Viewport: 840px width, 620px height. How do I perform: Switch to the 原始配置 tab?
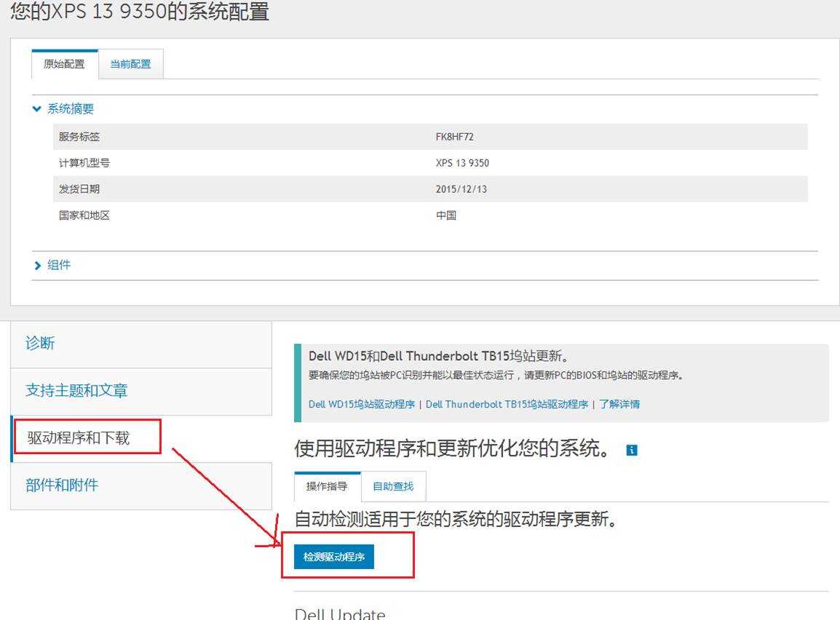[65, 64]
